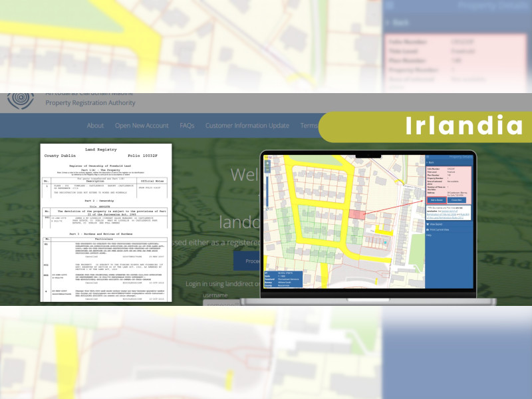Follow the Registration of Title Act link
This screenshot has height=399, width=532.
[441, 213]
